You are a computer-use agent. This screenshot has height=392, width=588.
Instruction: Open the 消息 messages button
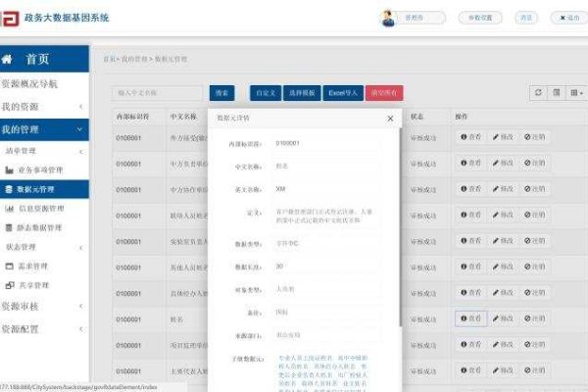[526, 18]
